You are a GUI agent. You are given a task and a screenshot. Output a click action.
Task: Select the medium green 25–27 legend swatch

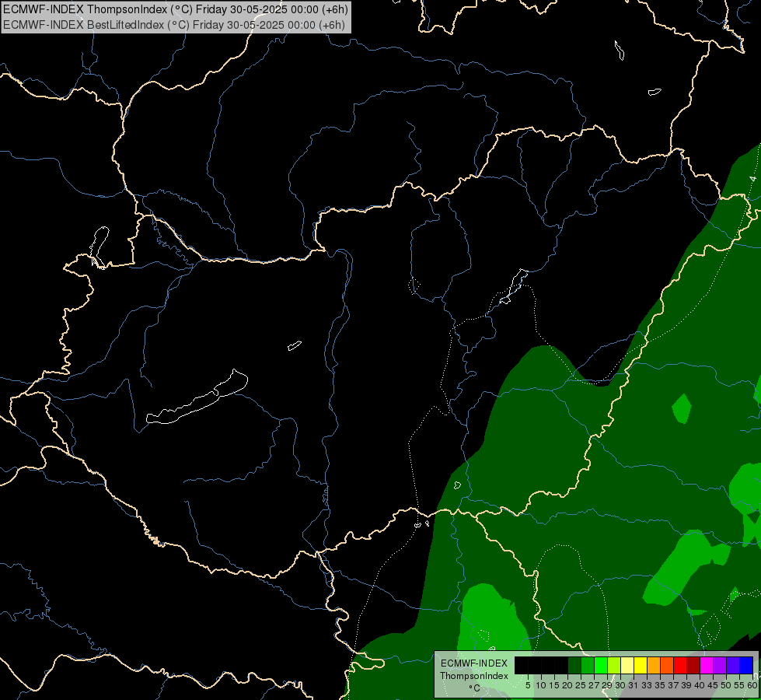pyautogui.click(x=587, y=665)
